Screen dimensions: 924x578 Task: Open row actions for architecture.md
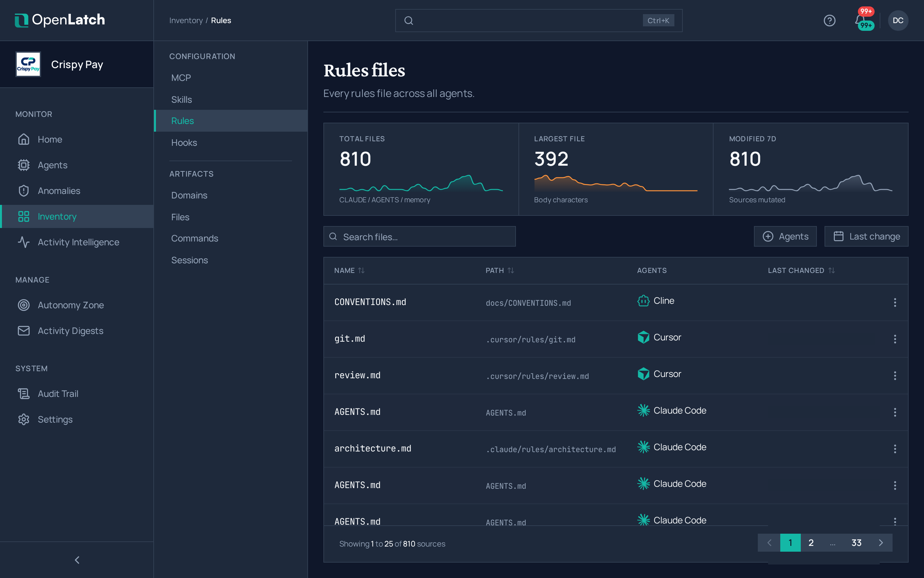point(895,449)
